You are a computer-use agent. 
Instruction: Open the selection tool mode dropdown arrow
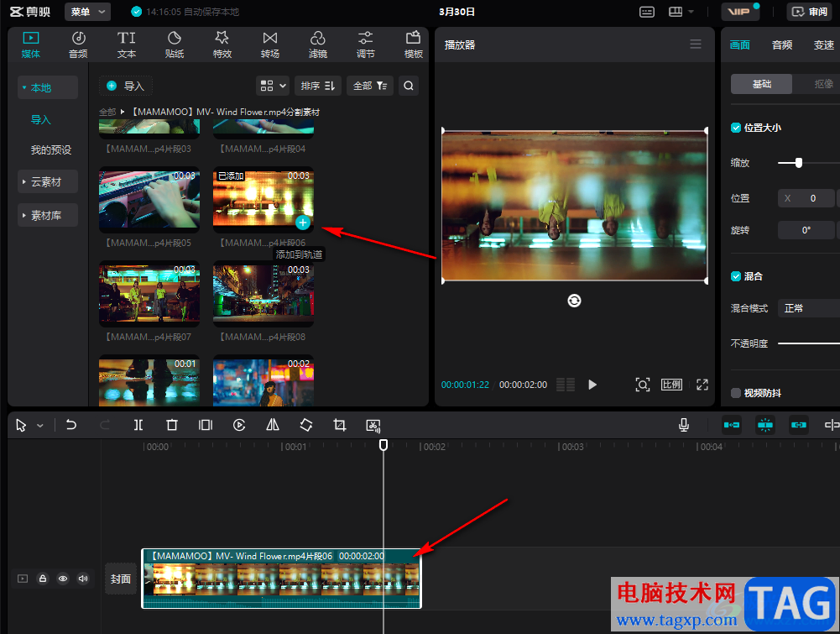(x=39, y=426)
